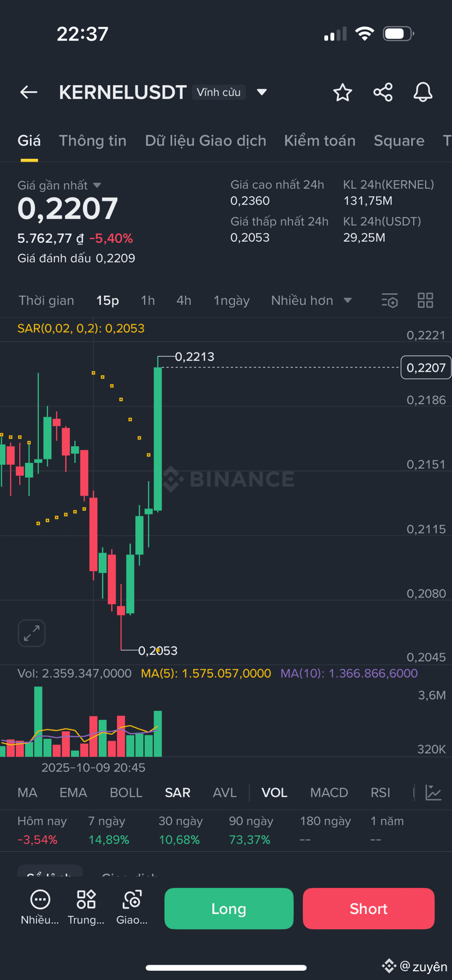Switch to the Dữ liệu Giao dịch tab
The image size is (452, 980).
206,141
